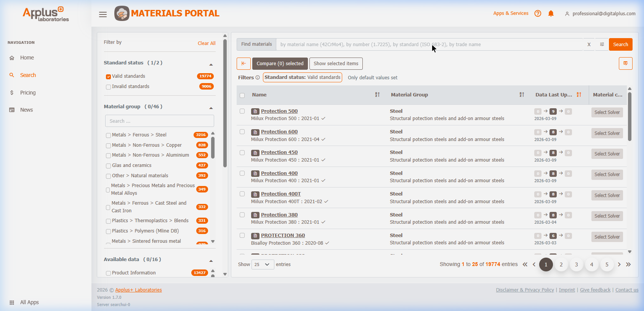Enable the Invalid standards checkbox
The width and height of the screenshot is (644, 311).
coord(108,87)
